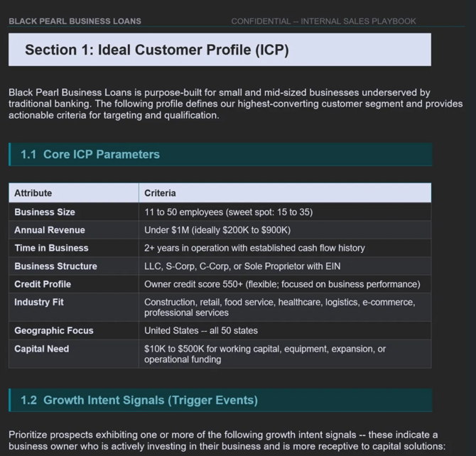The image size is (476, 456).
Task: Click the Business Structure row label
Action: tap(56, 266)
